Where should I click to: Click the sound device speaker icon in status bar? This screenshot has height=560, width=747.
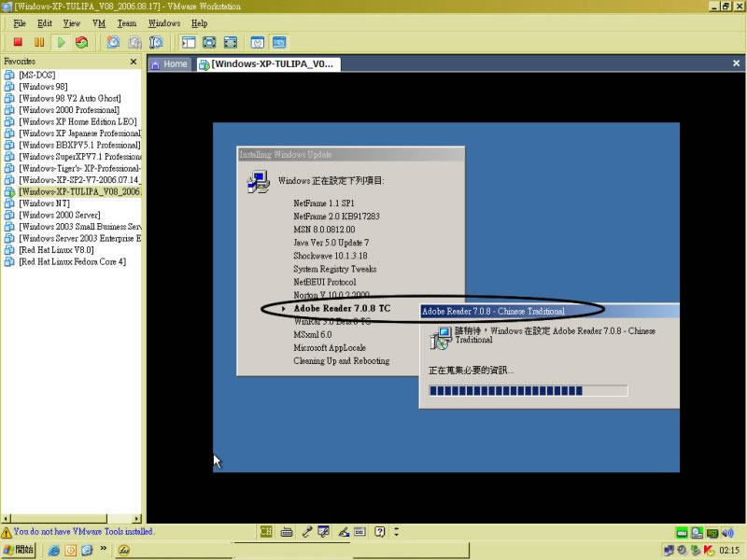(x=727, y=532)
